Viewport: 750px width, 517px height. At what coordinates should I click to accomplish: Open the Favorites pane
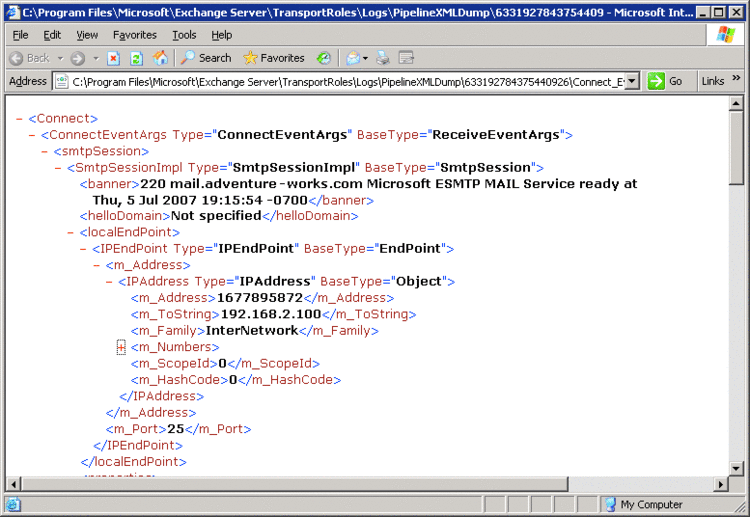point(274,58)
